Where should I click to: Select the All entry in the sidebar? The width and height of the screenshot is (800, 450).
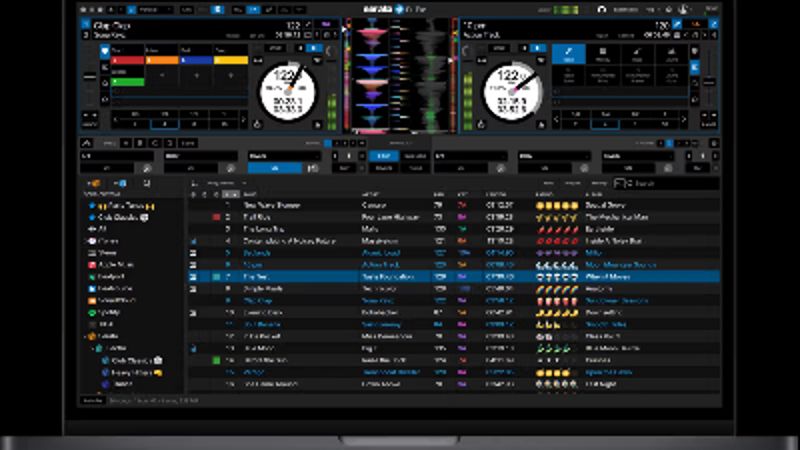point(98,229)
